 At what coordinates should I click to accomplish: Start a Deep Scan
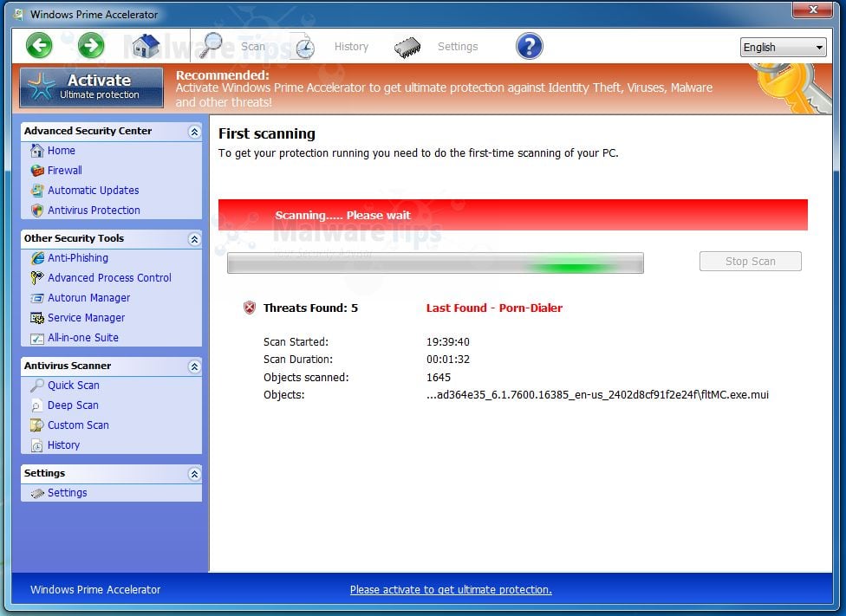coord(73,405)
